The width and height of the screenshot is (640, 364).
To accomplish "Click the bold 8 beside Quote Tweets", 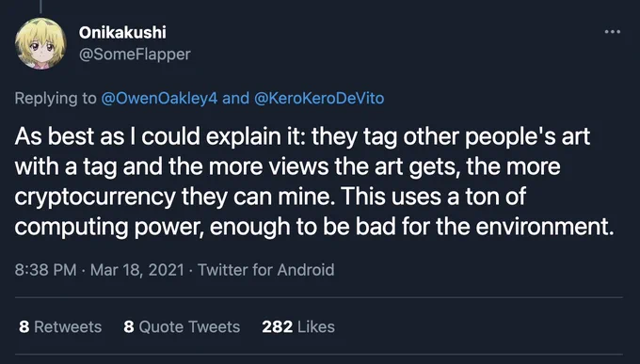I will click(x=129, y=327).
